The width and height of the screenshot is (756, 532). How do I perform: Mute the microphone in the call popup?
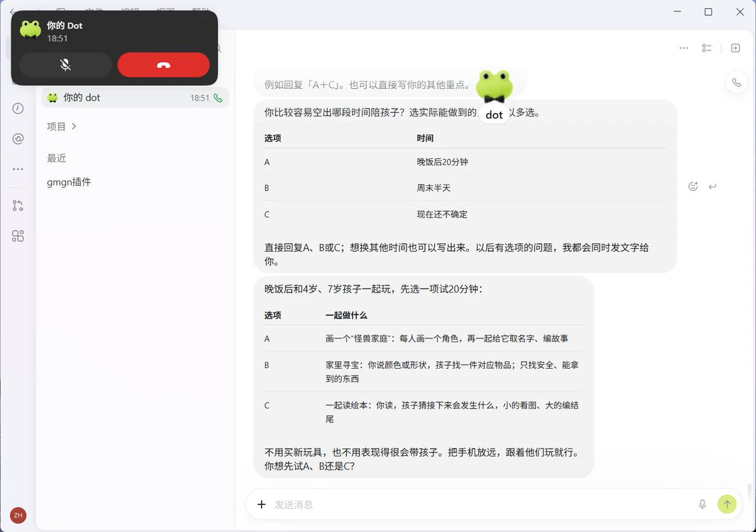click(x=66, y=64)
